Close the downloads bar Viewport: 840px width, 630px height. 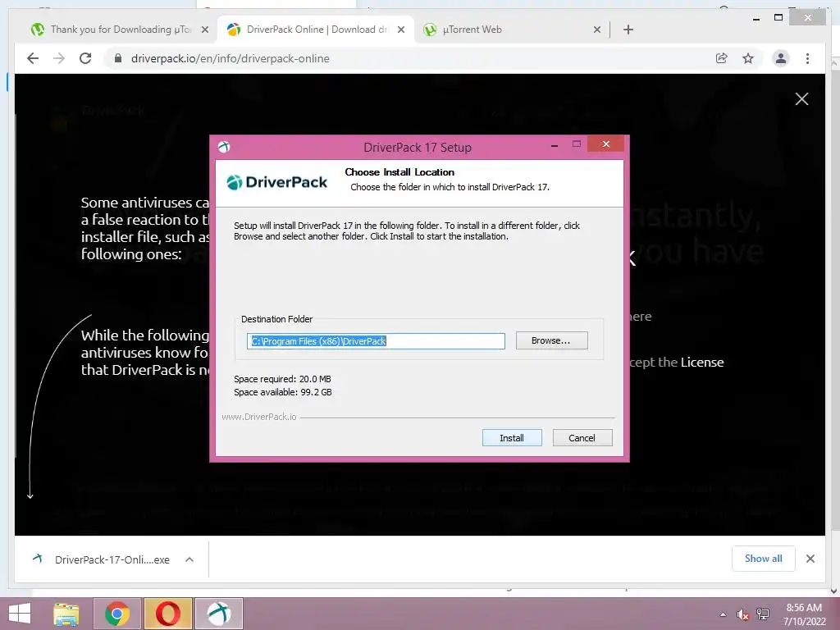810,559
